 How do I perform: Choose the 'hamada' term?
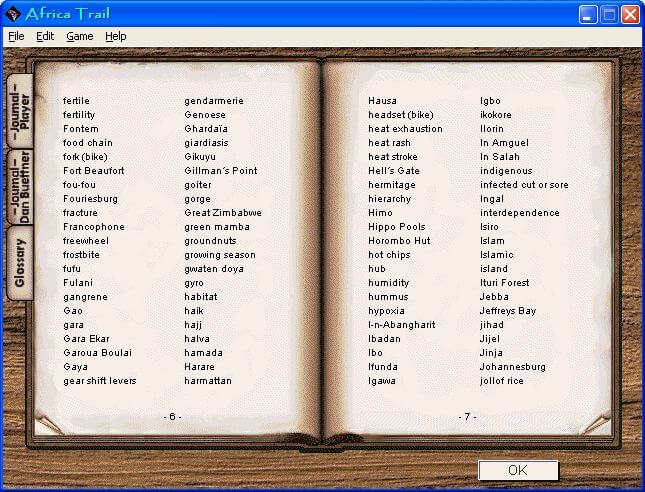click(x=203, y=353)
